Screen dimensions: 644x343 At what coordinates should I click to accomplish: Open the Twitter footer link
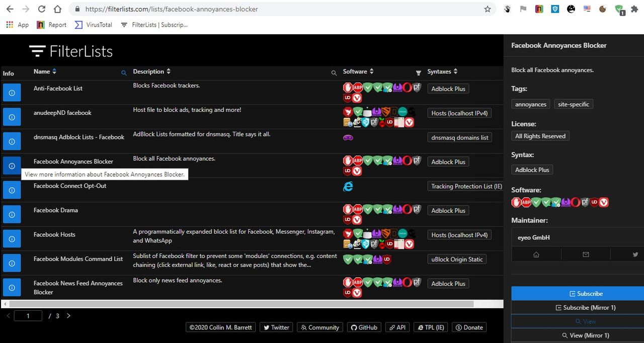[276, 327]
